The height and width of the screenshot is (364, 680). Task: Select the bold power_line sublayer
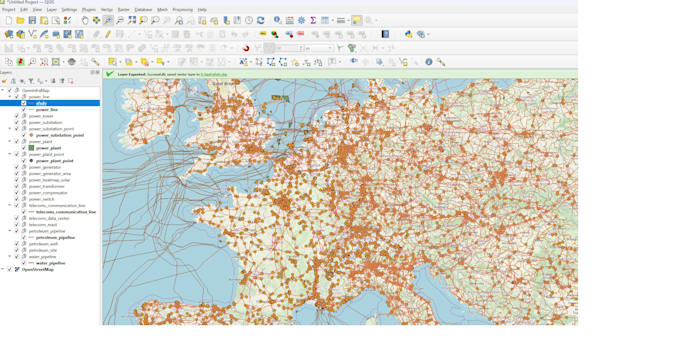(47, 110)
